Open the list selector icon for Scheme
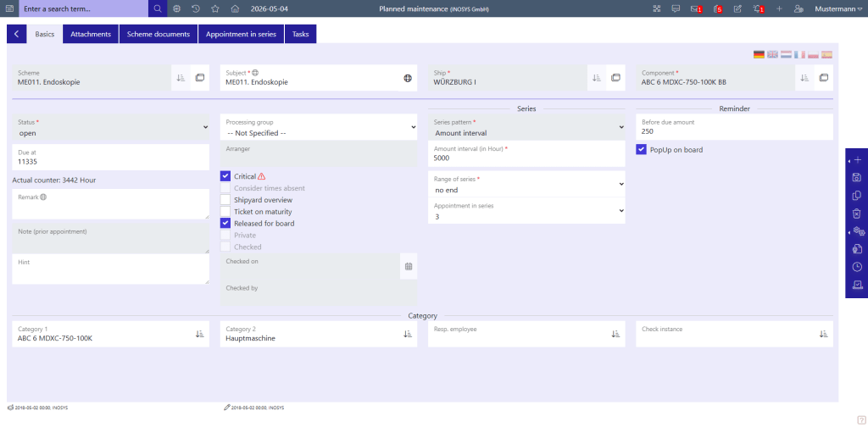This screenshot has height=427, width=868. 181,78
